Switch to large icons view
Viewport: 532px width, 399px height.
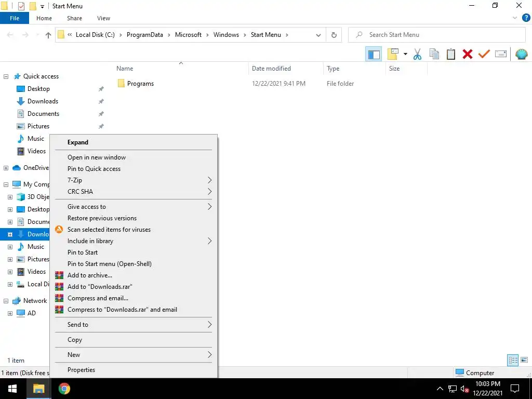pos(524,360)
